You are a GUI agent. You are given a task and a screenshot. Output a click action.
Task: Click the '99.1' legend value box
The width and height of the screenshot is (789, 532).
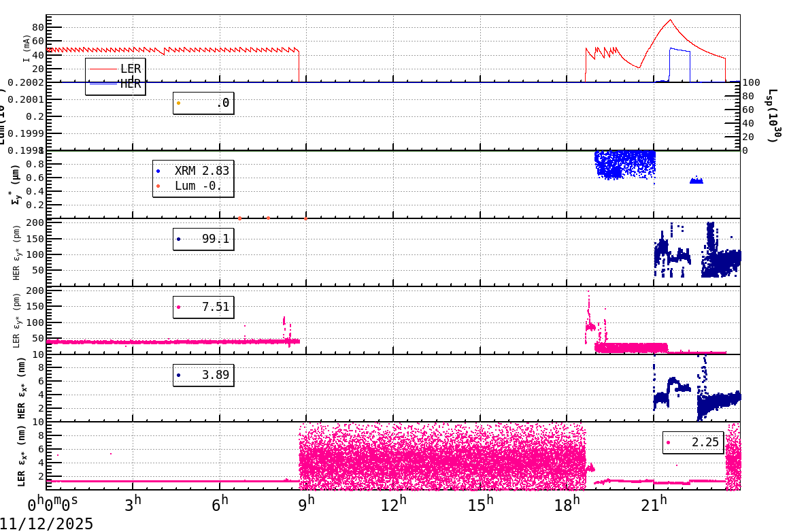203,239
